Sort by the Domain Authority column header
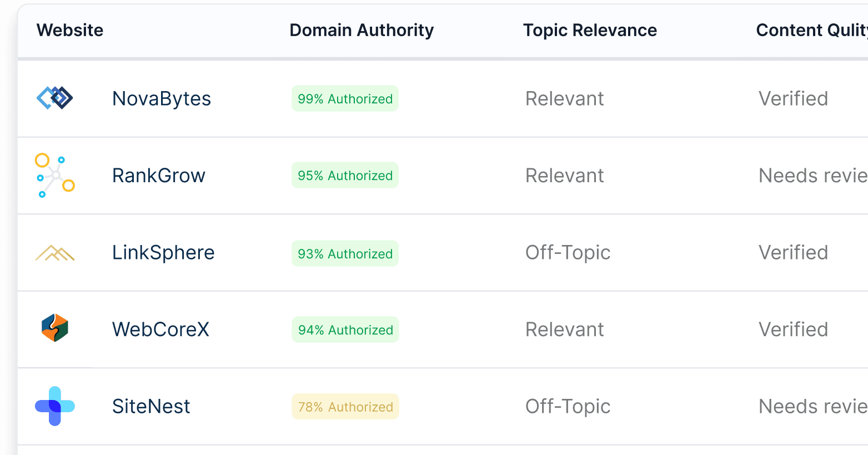Viewport: 868px width, 455px height. click(362, 30)
